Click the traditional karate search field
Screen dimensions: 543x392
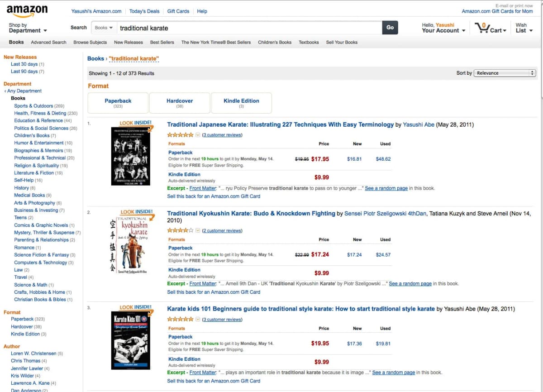[x=249, y=28]
